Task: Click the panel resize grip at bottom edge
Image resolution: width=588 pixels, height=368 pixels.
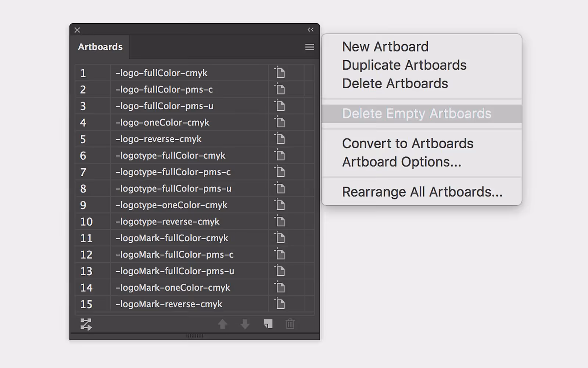Action: [x=195, y=336]
